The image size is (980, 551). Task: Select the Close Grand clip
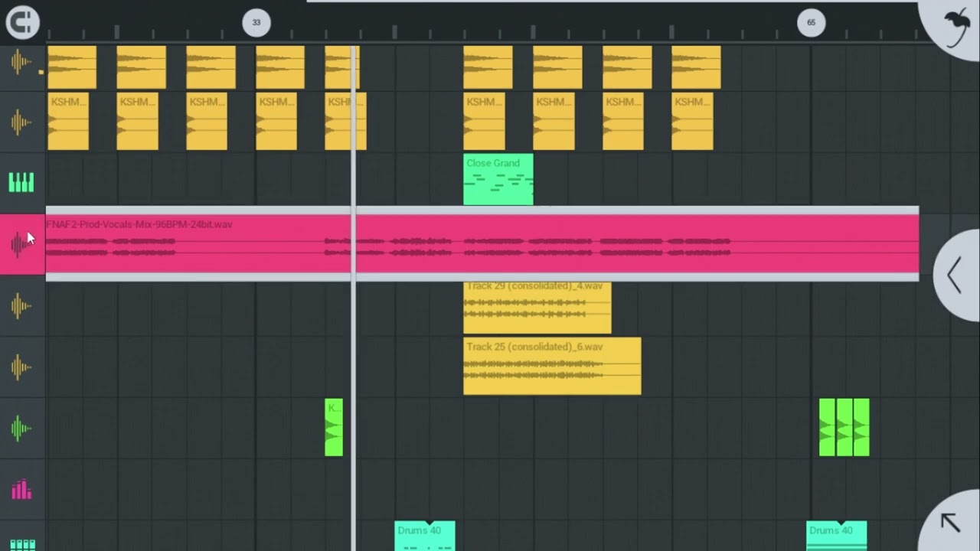tap(498, 180)
